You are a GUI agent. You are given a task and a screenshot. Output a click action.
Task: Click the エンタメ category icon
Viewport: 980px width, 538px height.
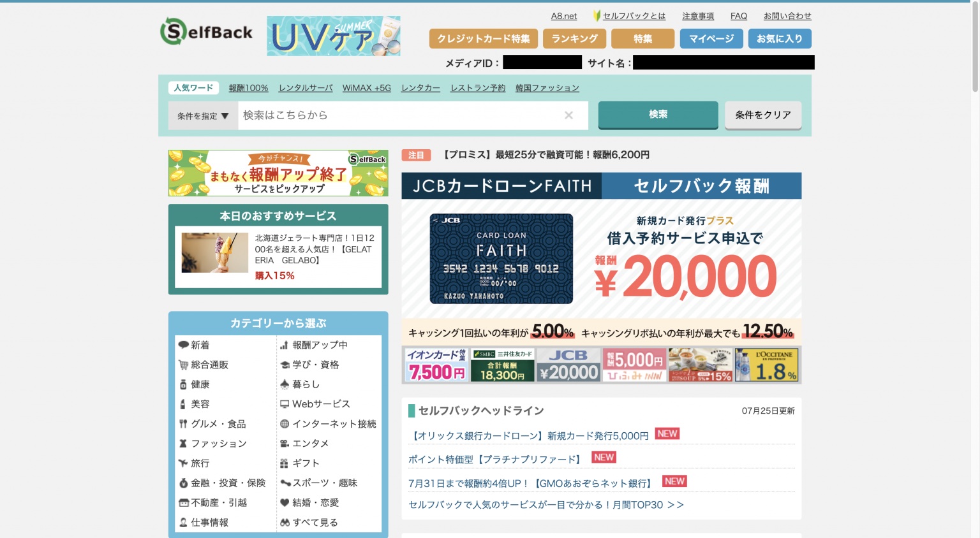pyautogui.click(x=285, y=444)
